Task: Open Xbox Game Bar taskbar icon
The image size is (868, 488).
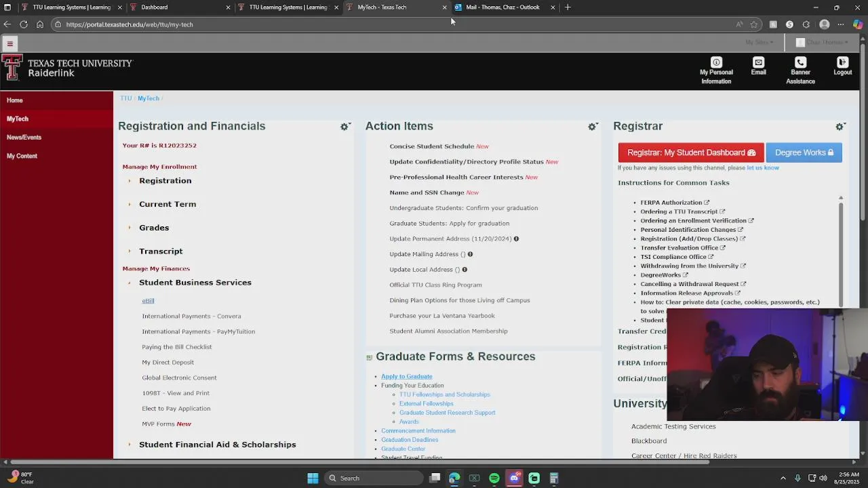Action: [474, 479]
